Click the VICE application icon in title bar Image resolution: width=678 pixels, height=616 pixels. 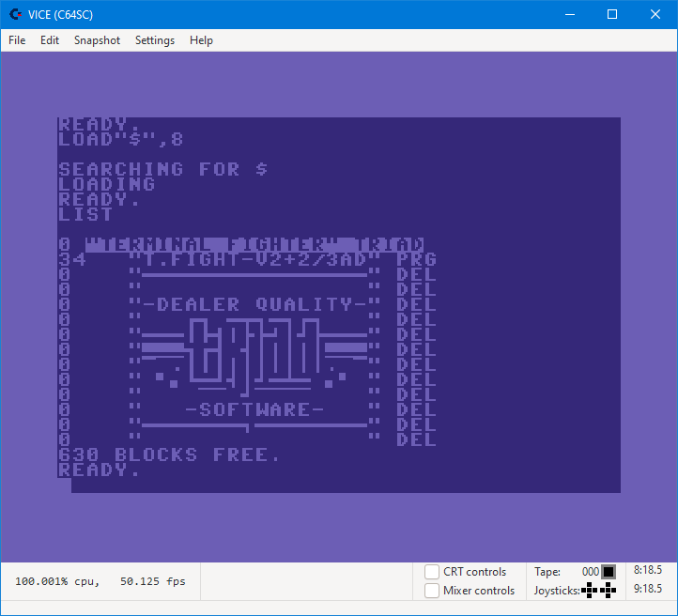pos(16,14)
